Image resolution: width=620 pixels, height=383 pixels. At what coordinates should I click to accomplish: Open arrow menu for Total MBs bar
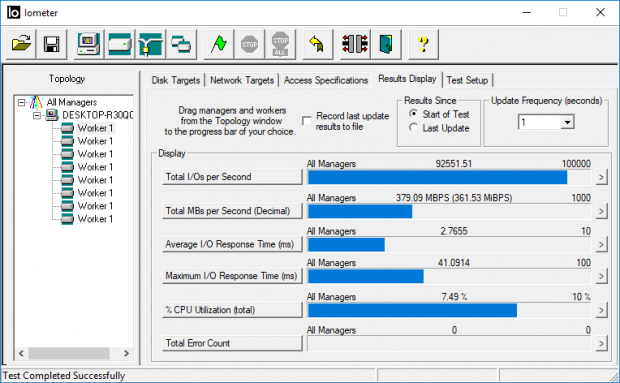click(601, 211)
